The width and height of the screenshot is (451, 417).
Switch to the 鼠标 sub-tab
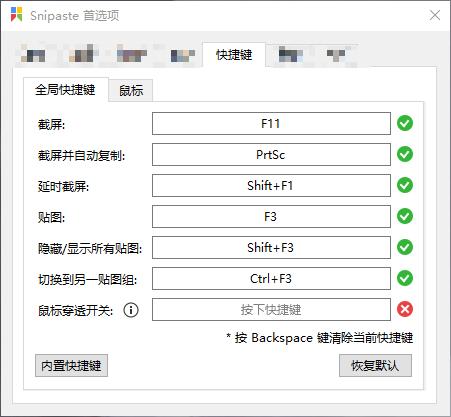coord(131,90)
